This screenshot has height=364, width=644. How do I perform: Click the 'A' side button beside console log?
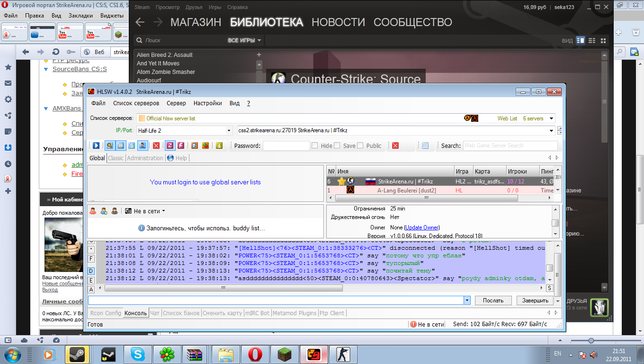tap(91, 289)
